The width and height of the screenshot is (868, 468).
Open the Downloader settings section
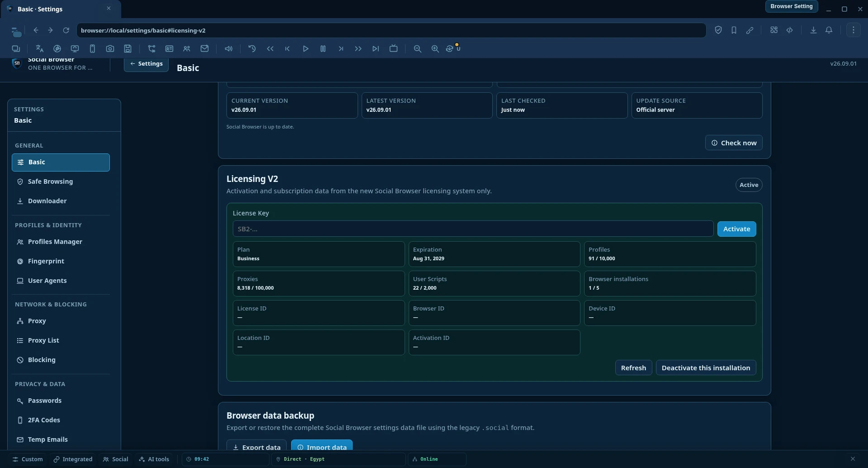click(x=61, y=201)
